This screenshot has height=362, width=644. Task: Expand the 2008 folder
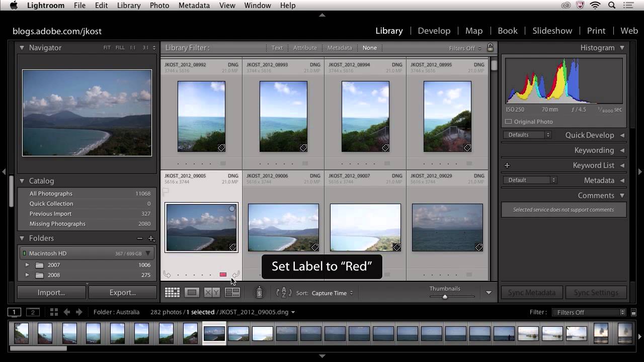click(27, 275)
